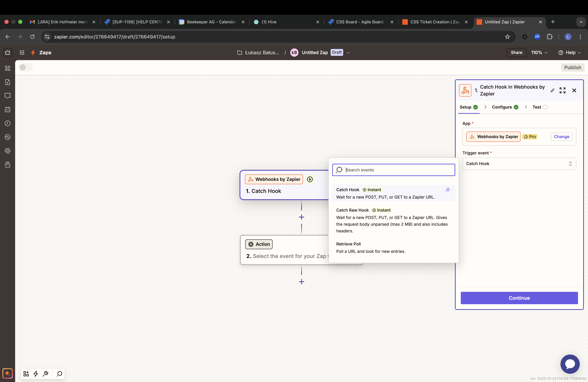Close the Catch Hook step panel
This screenshot has height=382, width=588.
point(574,90)
